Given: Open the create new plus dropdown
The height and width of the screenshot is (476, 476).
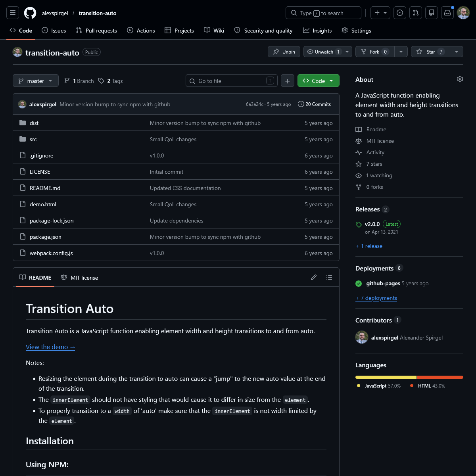Looking at the screenshot, I should point(380,13).
